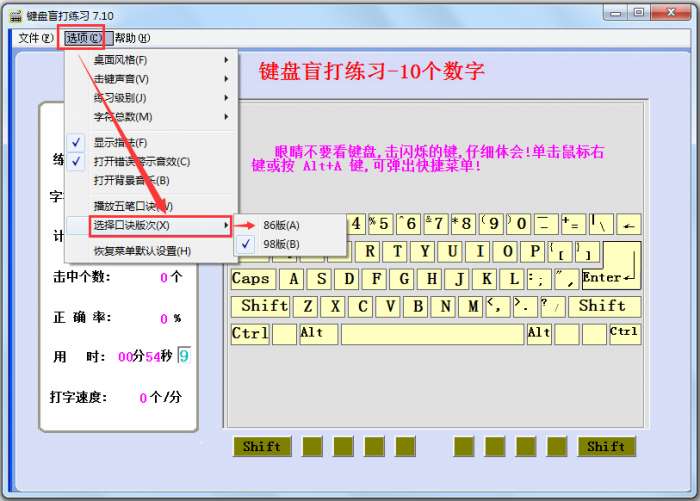Click the minus underscore key
The width and height of the screenshot is (700, 501).
coord(546,224)
